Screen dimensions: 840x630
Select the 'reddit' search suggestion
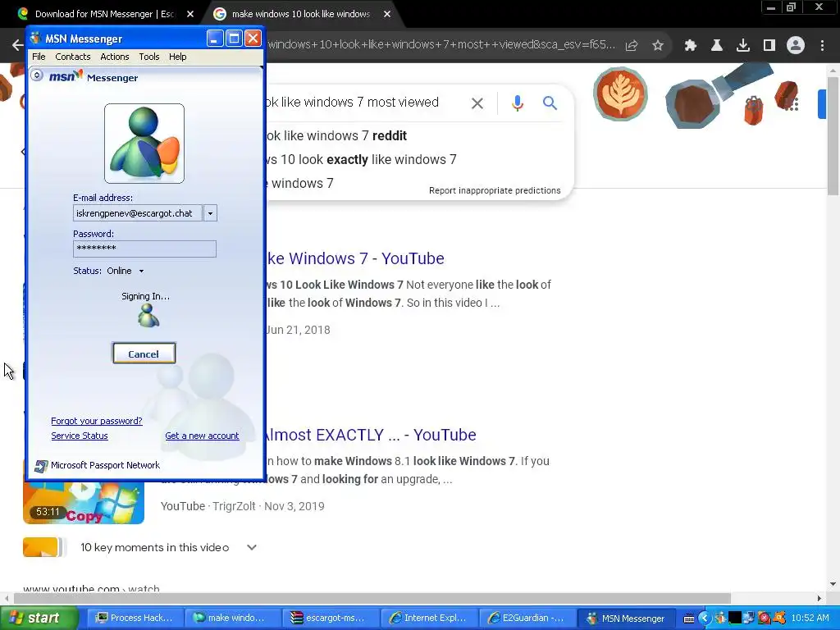(336, 136)
